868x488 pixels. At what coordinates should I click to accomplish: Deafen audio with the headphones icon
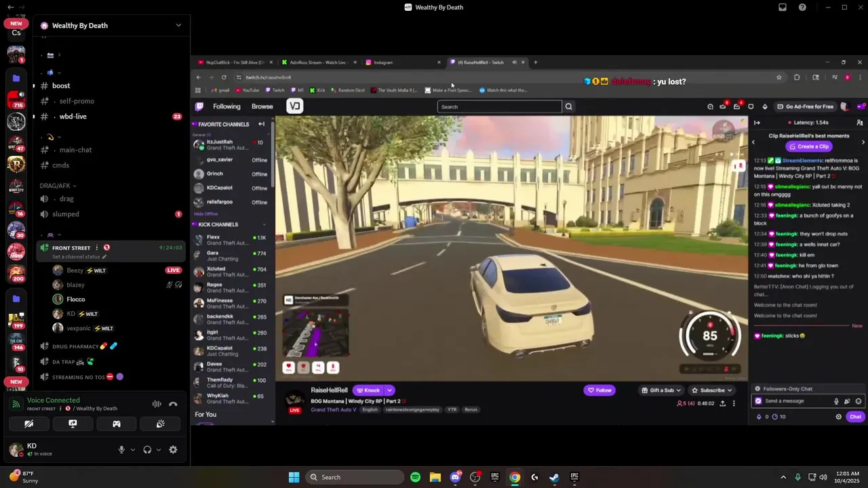[x=147, y=449]
